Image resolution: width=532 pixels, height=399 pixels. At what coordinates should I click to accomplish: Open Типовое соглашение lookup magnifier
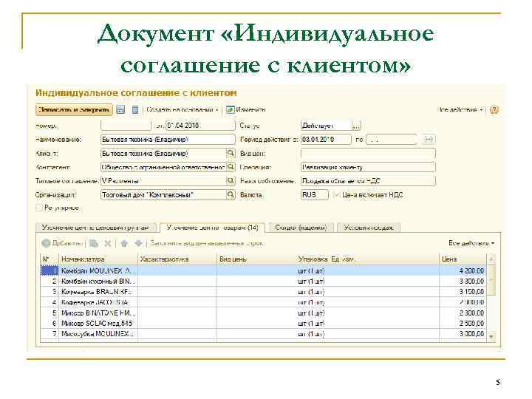231,180
